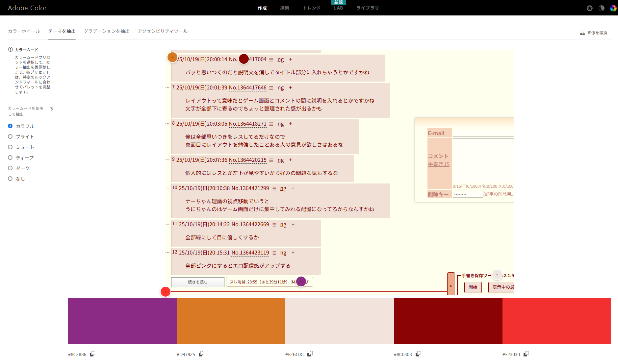Click the star badge icon in header

pos(590,8)
